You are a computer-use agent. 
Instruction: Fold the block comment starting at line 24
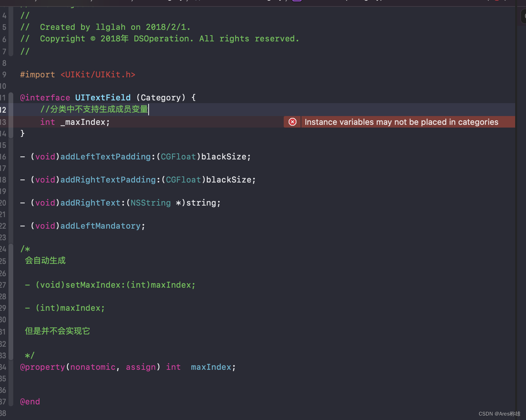[11, 302]
